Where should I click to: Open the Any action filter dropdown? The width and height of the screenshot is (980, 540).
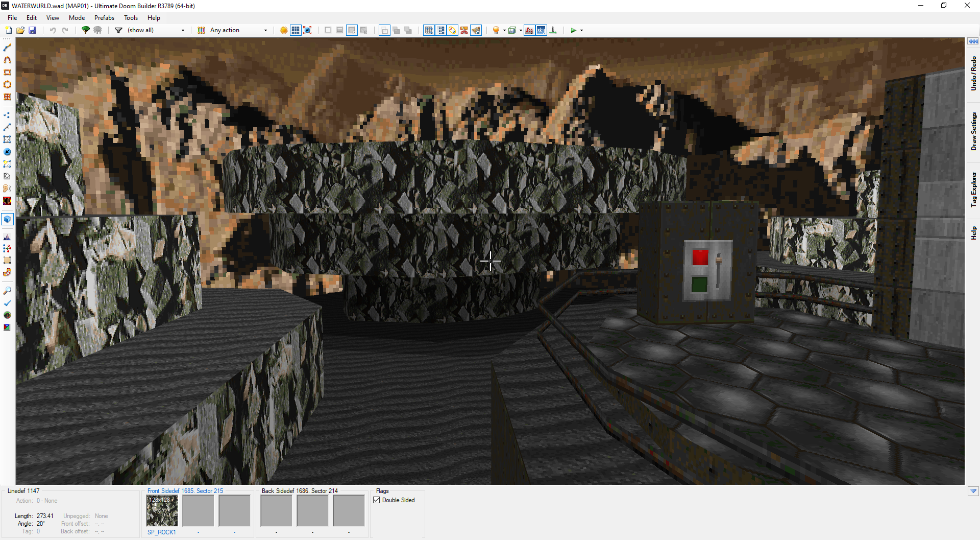point(238,30)
